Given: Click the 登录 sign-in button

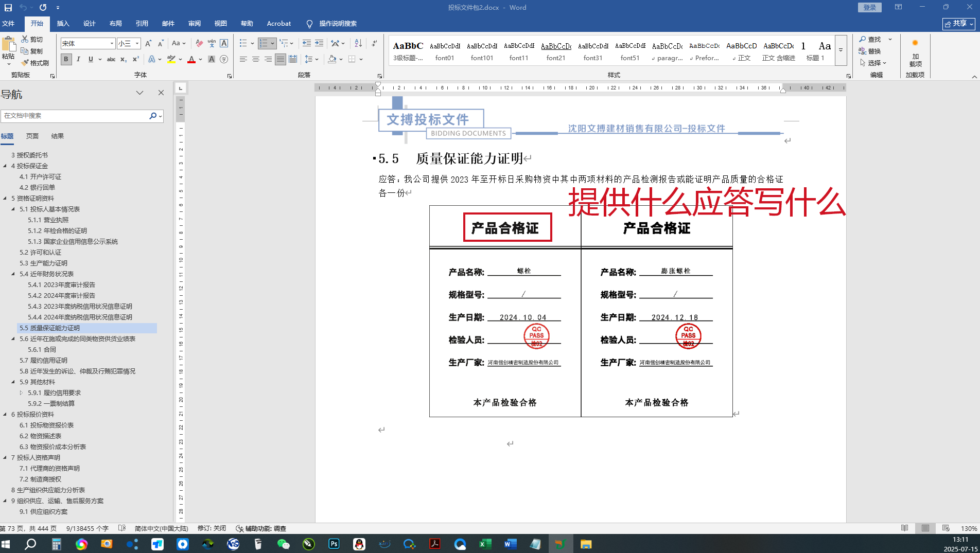Looking at the screenshot, I should 869,7.
